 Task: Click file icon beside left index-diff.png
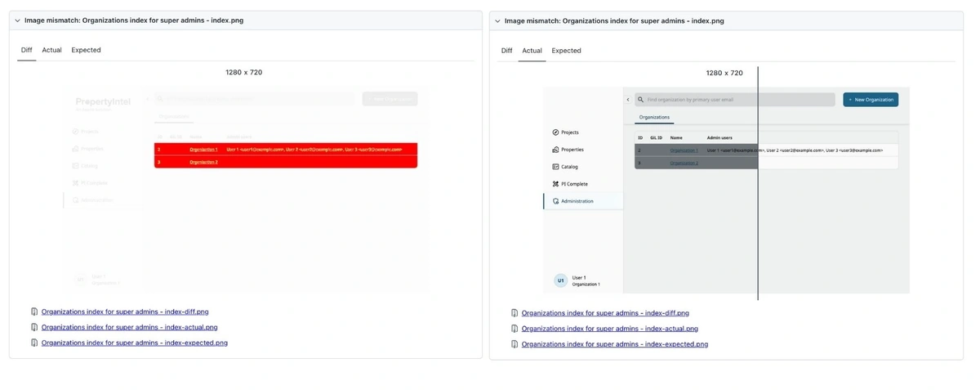(x=34, y=312)
